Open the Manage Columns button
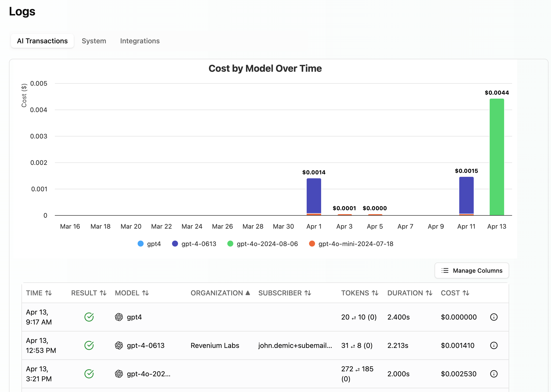This screenshot has width=551, height=392. tap(471, 270)
